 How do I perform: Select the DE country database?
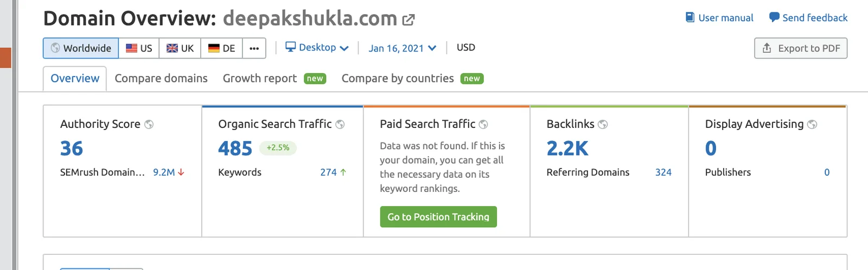point(221,48)
